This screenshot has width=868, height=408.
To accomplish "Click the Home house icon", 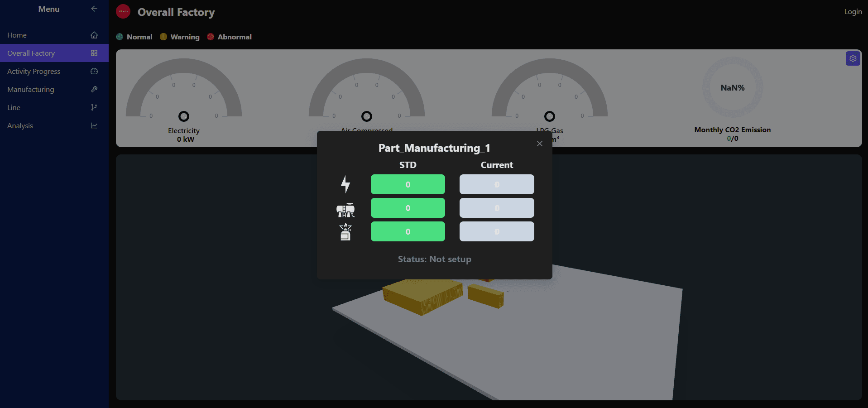I will tap(94, 35).
